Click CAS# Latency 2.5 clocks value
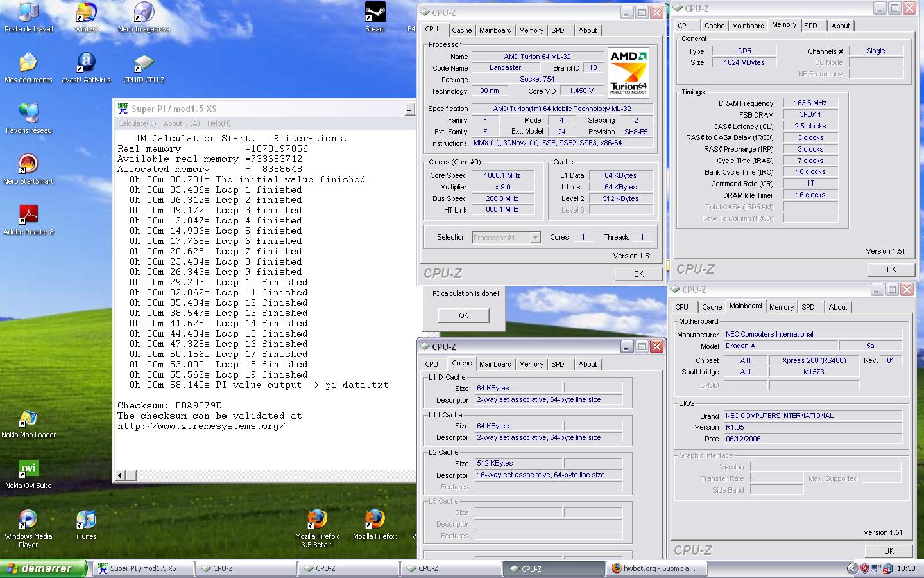 810,126
